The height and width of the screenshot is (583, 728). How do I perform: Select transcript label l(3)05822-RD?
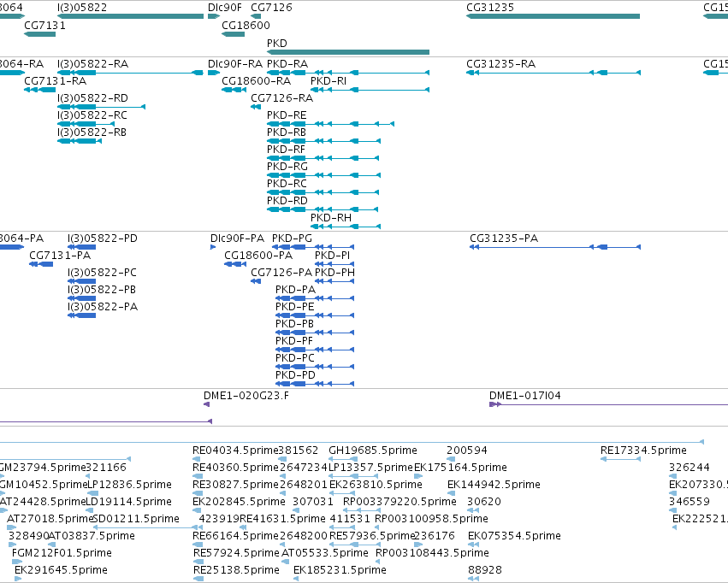pos(93,97)
